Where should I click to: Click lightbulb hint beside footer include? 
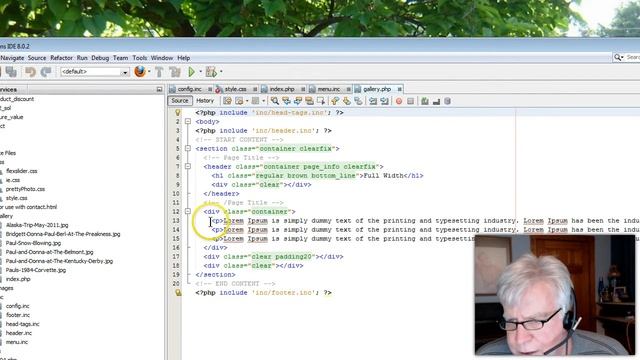click(x=178, y=293)
